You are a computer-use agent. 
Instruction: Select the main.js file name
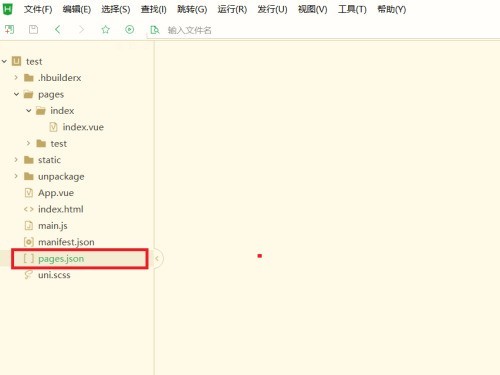tap(53, 226)
